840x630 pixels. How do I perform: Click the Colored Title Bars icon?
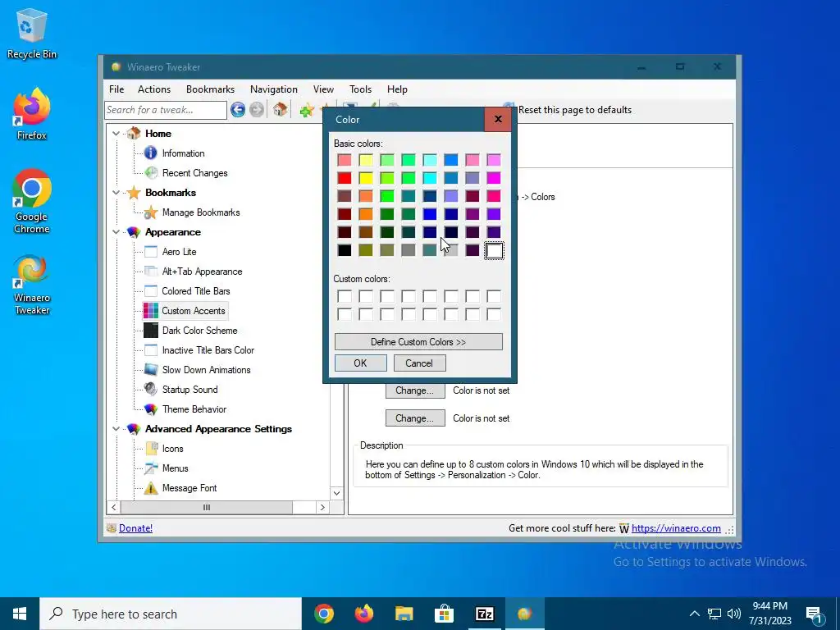[151, 291]
